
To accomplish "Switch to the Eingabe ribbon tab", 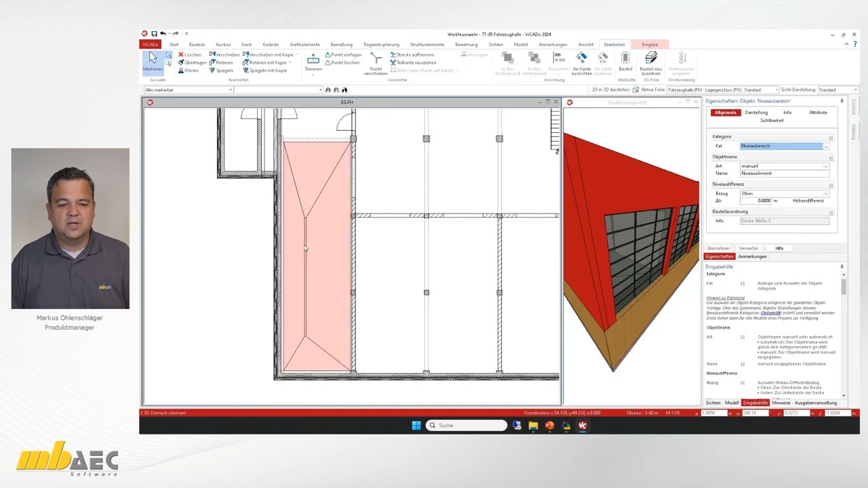I will pos(650,44).
